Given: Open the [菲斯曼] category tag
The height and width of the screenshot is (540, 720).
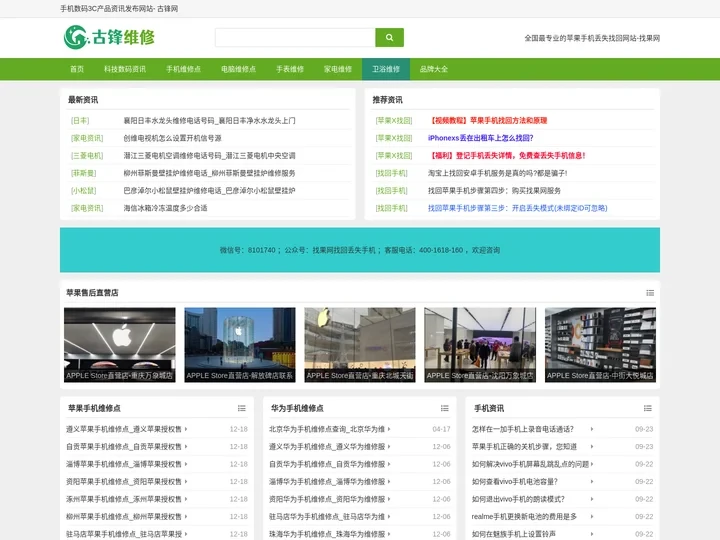Looking at the screenshot, I should tap(83, 173).
